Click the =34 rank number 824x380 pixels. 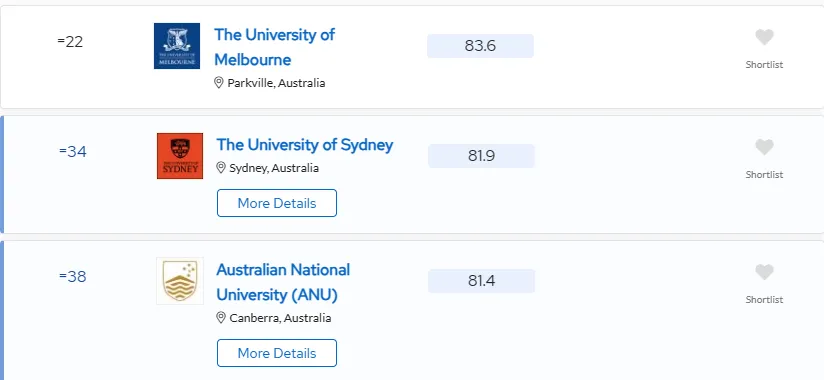tap(73, 151)
